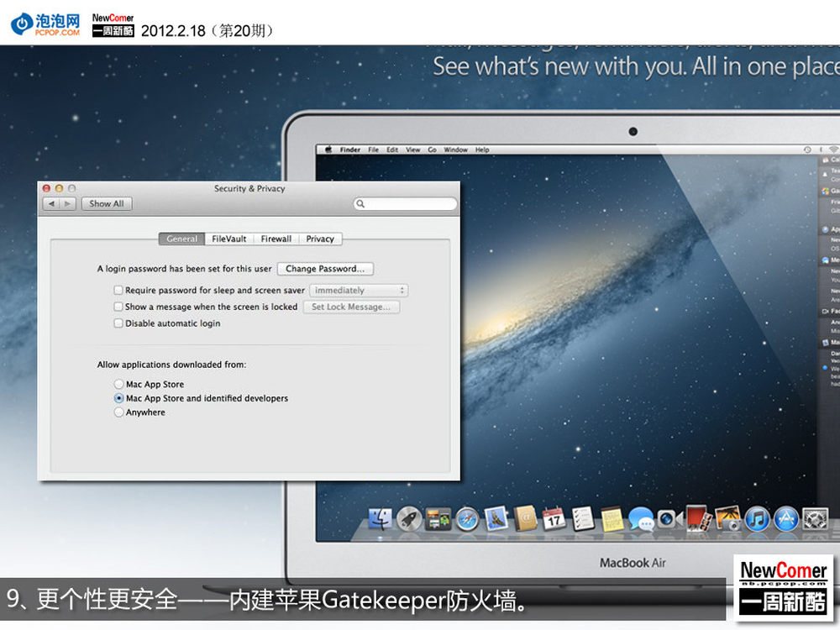Select the Mac App Store radio option
The height and width of the screenshot is (630, 840).
pyautogui.click(x=119, y=384)
